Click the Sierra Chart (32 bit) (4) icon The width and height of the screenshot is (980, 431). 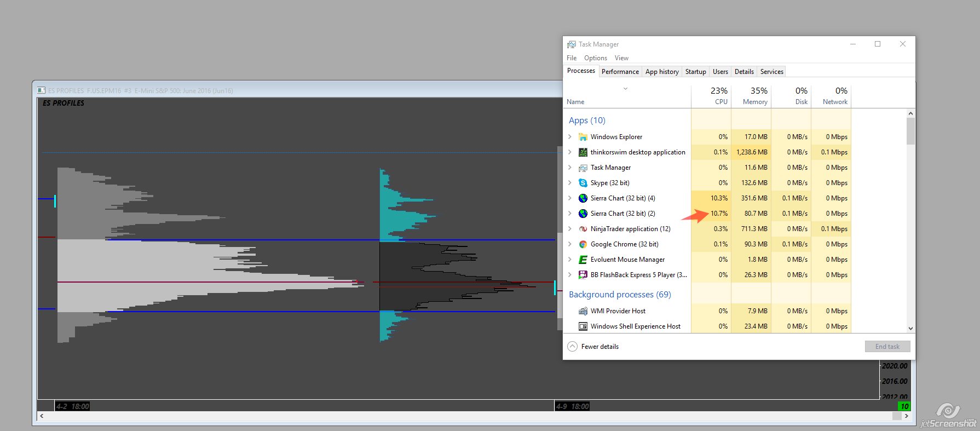pyautogui.click(x=583, y=198)
